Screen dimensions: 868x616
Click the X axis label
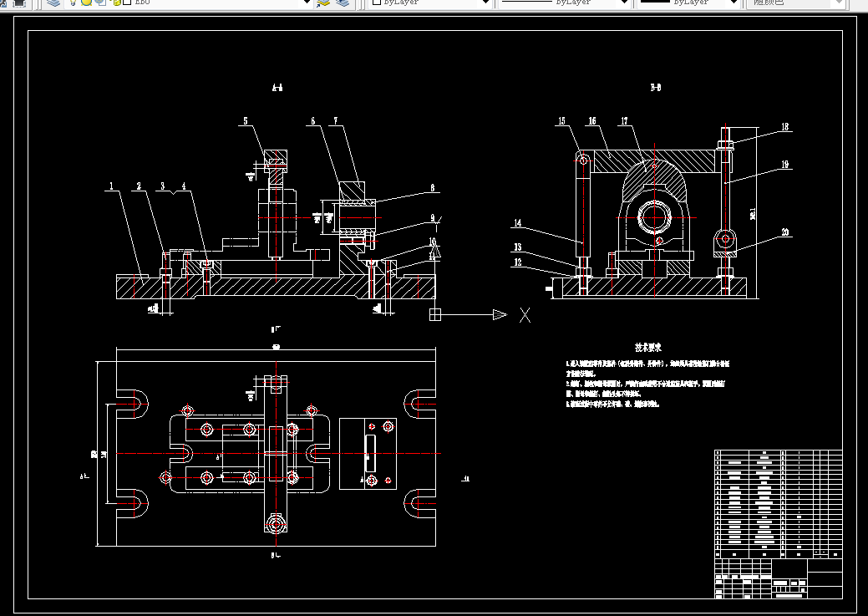pos(525,315)
